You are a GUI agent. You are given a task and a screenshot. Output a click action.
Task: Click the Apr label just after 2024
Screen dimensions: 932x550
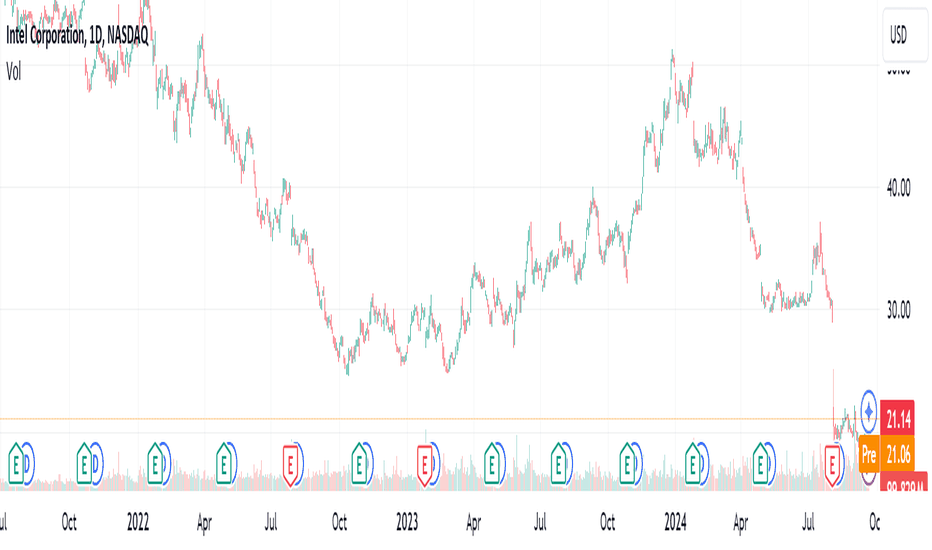(741, 522)
